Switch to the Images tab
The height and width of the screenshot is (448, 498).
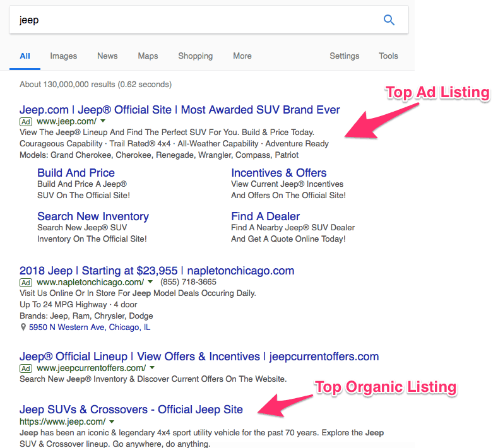click(x=64, y=56)
